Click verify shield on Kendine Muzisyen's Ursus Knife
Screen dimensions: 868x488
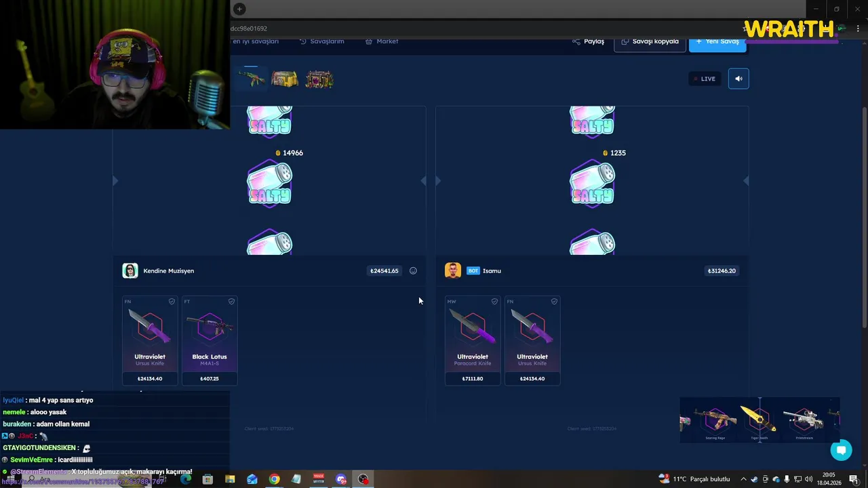pos(172,302)
